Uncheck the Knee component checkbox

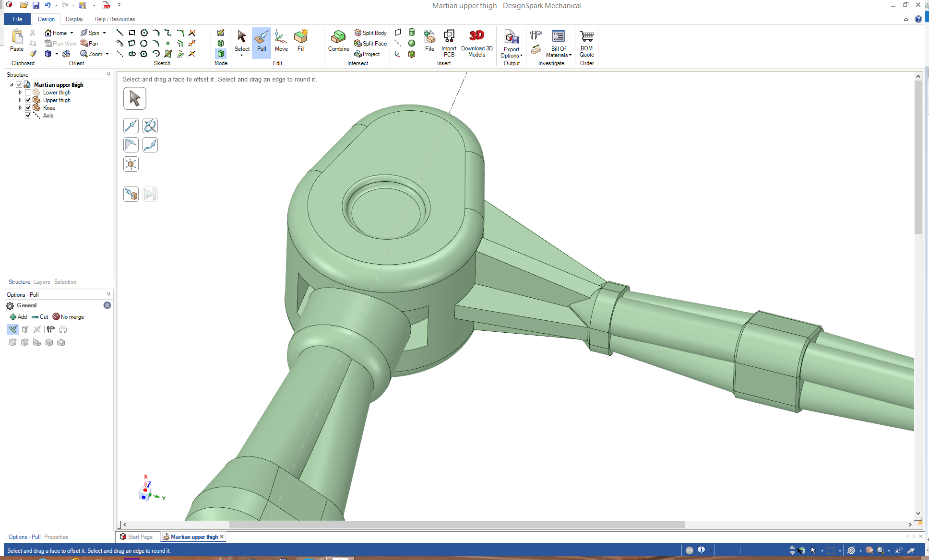(28, 108)
